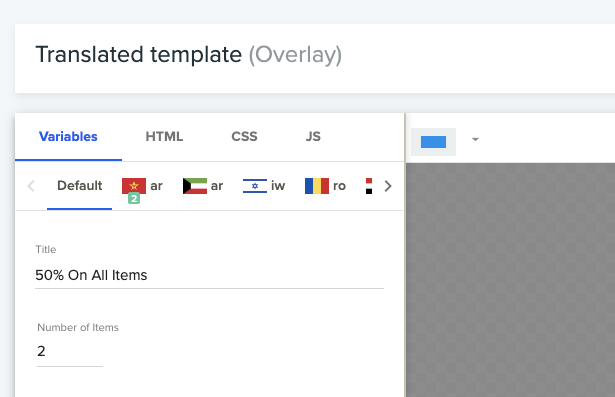Click the checkered preview canvas area
This screenshot has width=615, height=397.
click(x=510, y=280)
